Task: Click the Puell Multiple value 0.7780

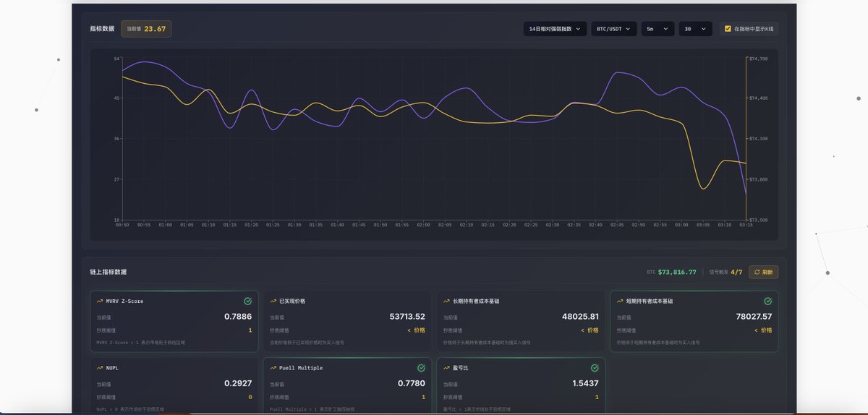Action: (412, 384)
